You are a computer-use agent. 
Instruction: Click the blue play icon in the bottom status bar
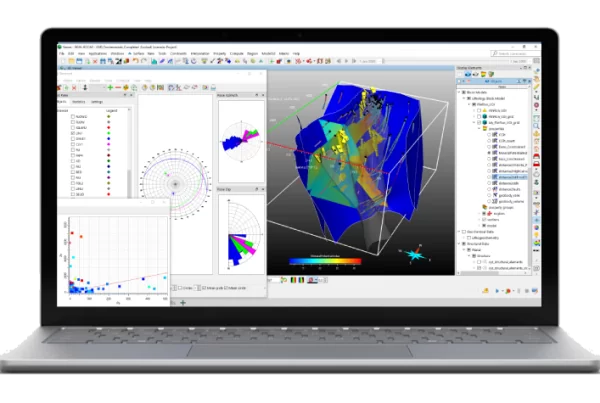497,291
